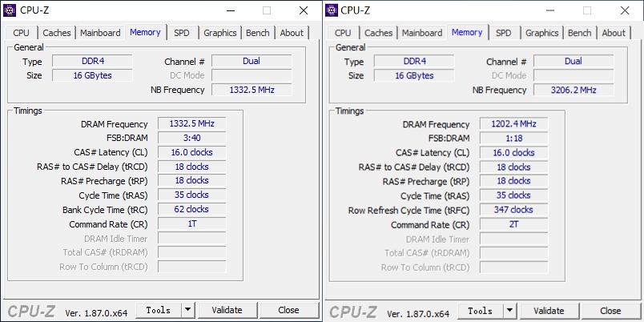Click the 16 GBytes size field in right window
The image size is (644, 322).
[414, 76]
